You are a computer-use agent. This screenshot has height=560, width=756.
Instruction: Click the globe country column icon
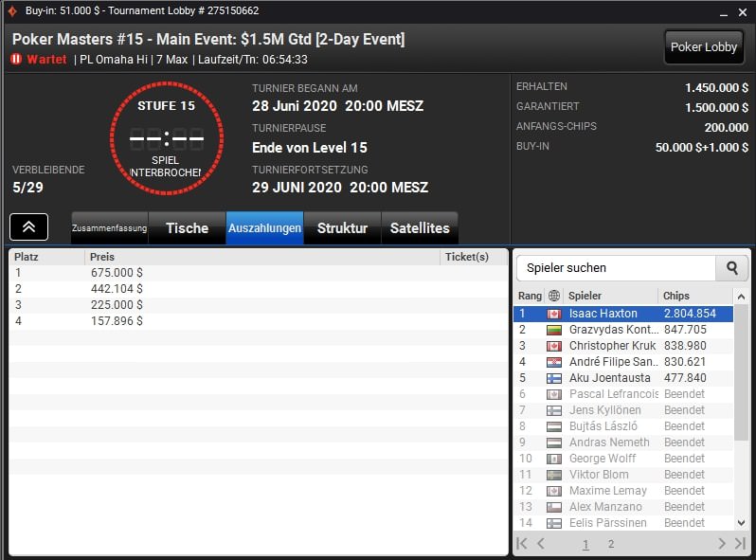click(x=554, y=296)
